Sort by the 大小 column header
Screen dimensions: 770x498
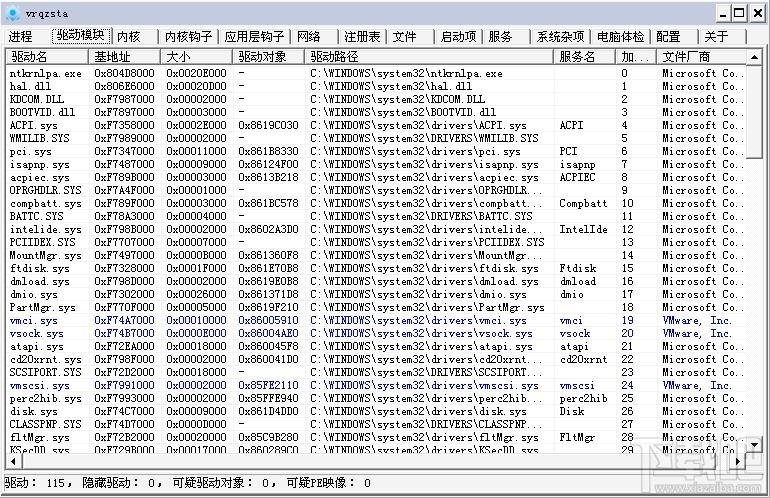196,57
